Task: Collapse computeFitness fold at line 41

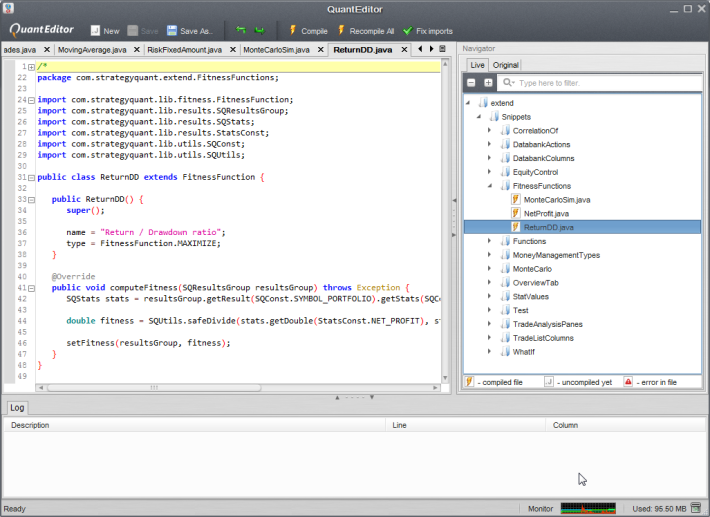Action: [31, 288]
